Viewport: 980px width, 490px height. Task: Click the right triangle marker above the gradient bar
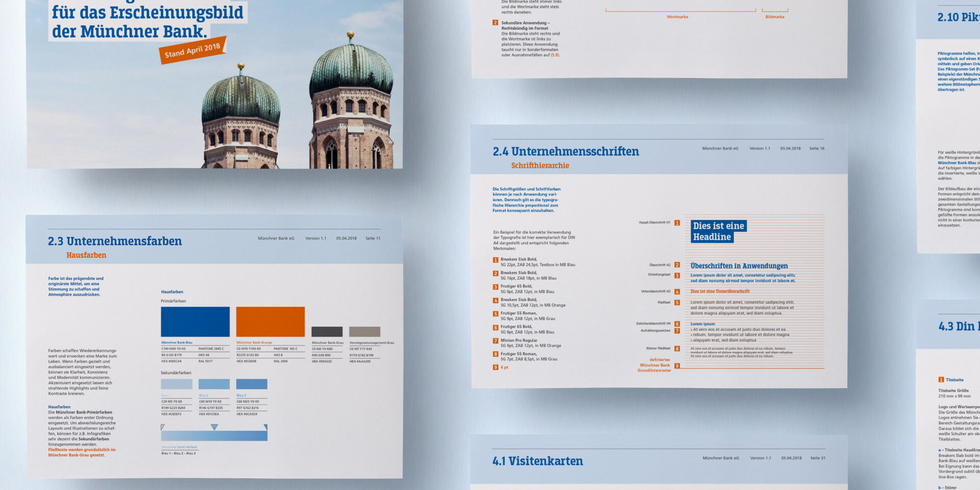point(265,427)
